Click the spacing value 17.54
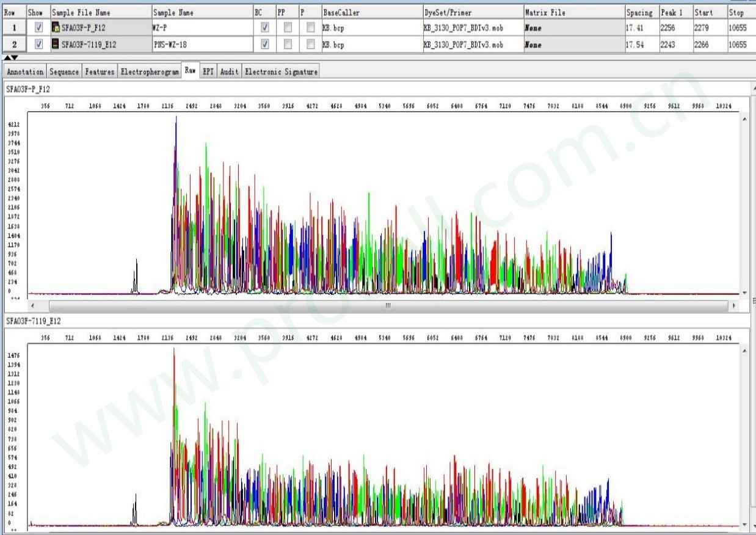 [641, 44]
